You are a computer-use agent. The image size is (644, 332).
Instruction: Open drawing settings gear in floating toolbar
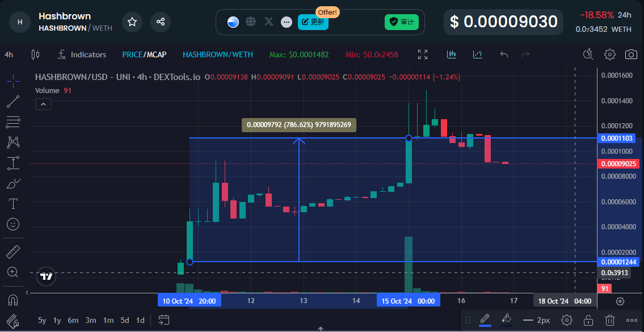(567, 320)
